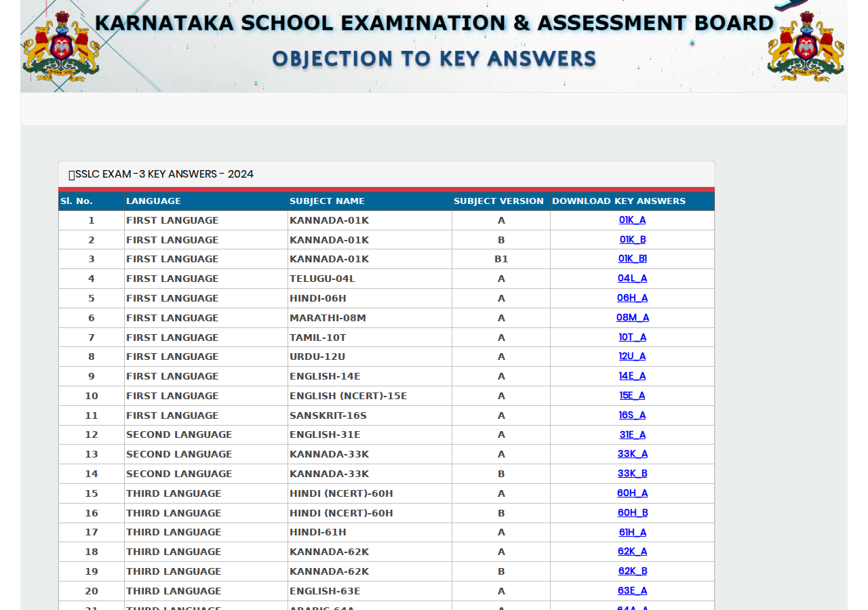
Task: Open the 62K_B key answer link
Action: point(632,571)
